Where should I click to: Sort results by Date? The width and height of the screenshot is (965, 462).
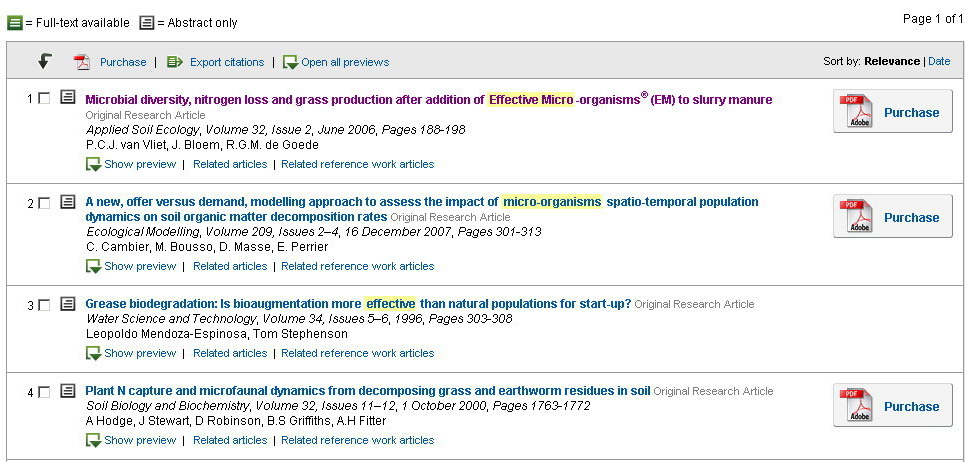click(x=939, y=61)
